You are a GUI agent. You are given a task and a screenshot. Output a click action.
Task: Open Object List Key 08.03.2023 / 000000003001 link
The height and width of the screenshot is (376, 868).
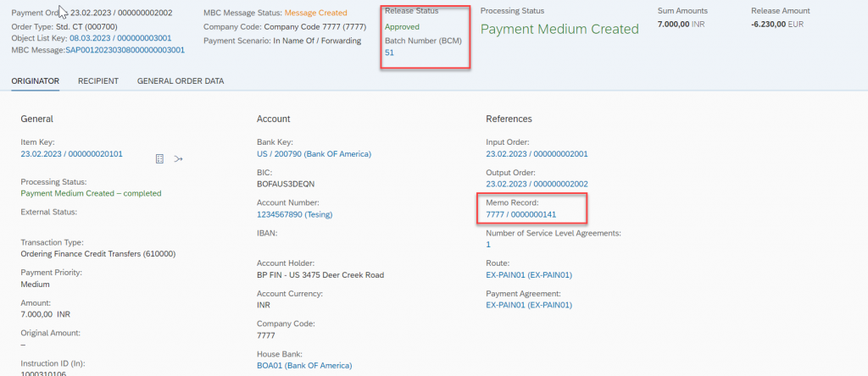point(120,38)
